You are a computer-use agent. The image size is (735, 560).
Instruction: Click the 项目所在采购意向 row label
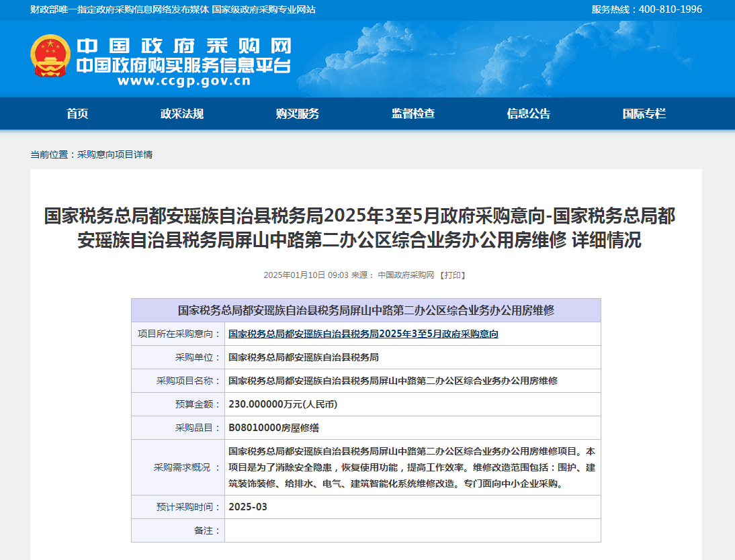[x=179, y=334]
